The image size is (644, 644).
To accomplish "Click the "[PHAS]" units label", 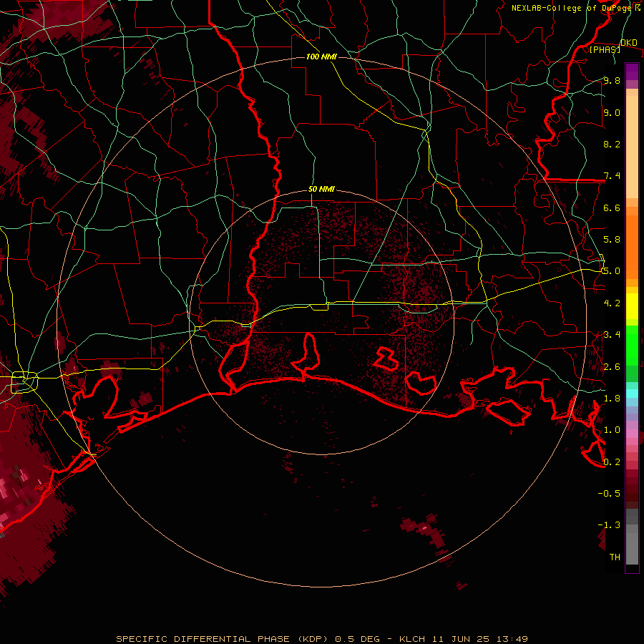I will click(605, 49).
